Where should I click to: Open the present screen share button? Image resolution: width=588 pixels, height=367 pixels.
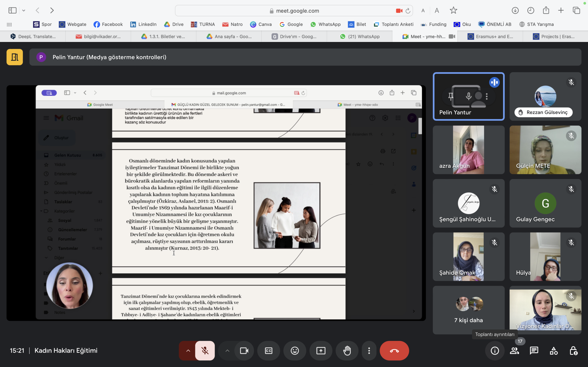pos(321,350)
